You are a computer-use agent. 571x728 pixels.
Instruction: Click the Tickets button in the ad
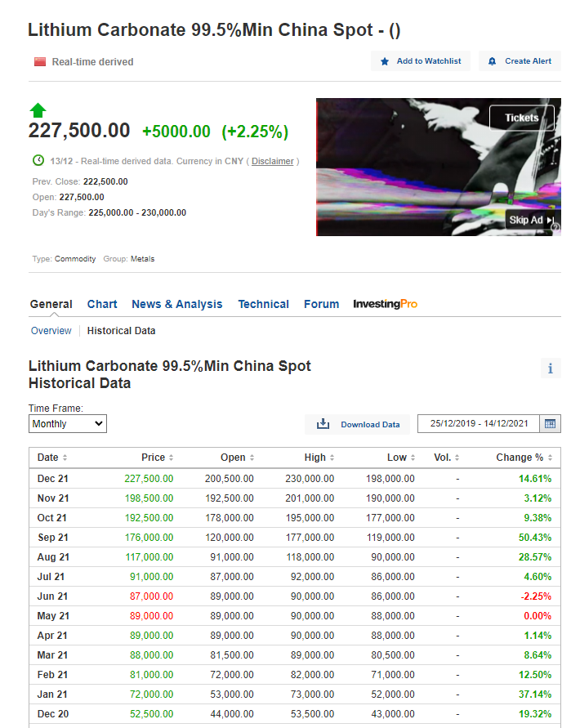(x=522, y=118)
